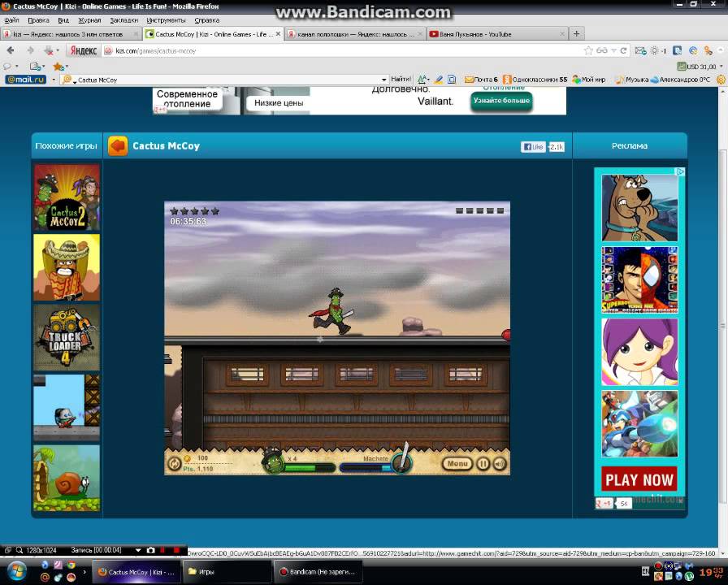Screen dimensions: 728x585
Task: Open a new browser tab with plus button
Action: point(576,33)
